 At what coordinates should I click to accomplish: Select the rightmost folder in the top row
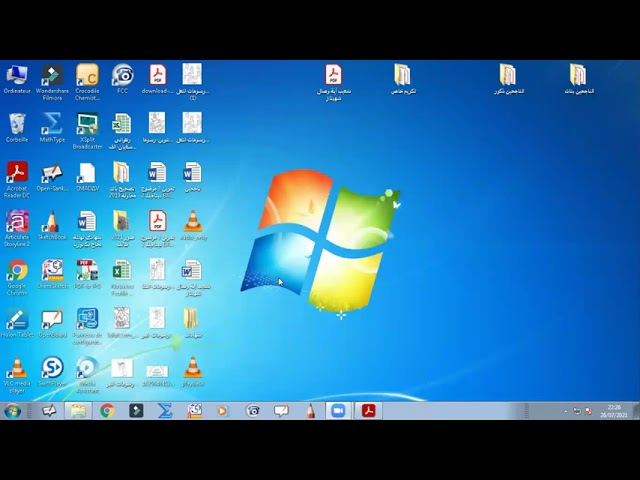point(579,79)
